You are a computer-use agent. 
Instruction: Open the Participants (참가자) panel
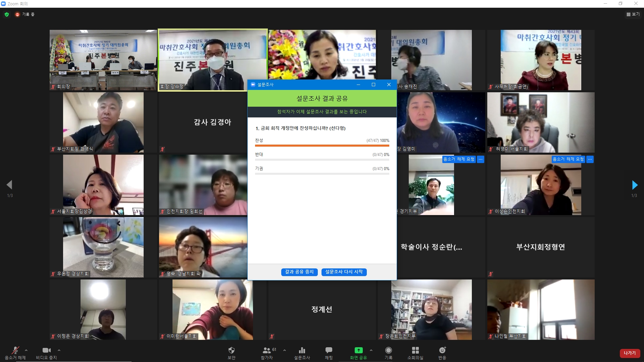(x=267, y=351)
